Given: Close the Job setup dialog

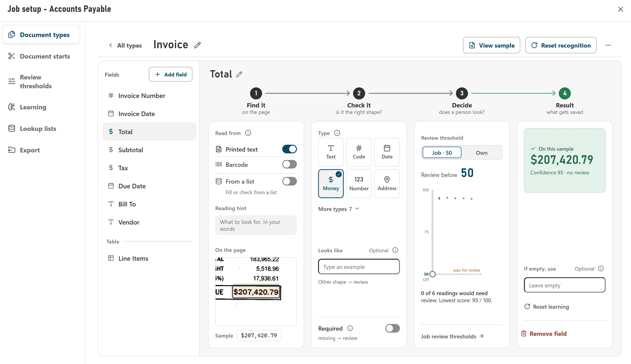Looking at the screenshot, I should [x=620, y=9].
